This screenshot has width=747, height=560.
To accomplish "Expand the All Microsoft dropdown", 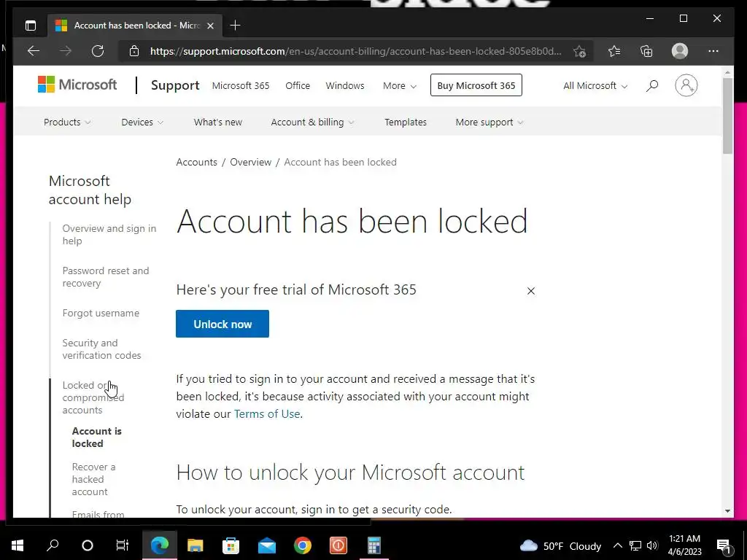I will tap(595, 86).
